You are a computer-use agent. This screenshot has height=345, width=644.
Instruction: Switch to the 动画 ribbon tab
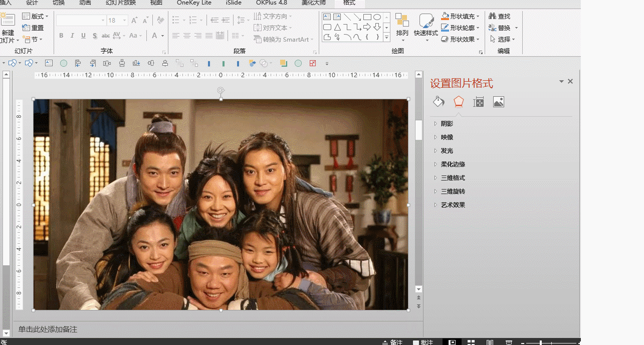point(85,3)
